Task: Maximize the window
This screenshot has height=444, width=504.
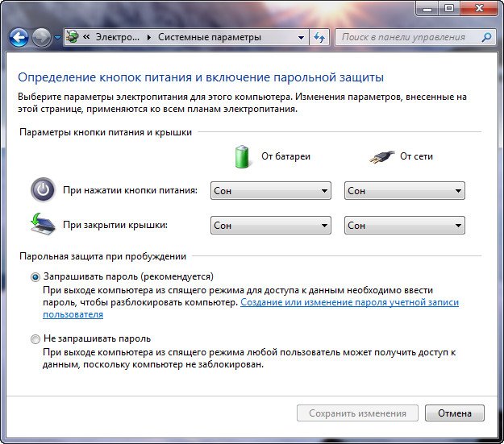Action: point(448,8)
